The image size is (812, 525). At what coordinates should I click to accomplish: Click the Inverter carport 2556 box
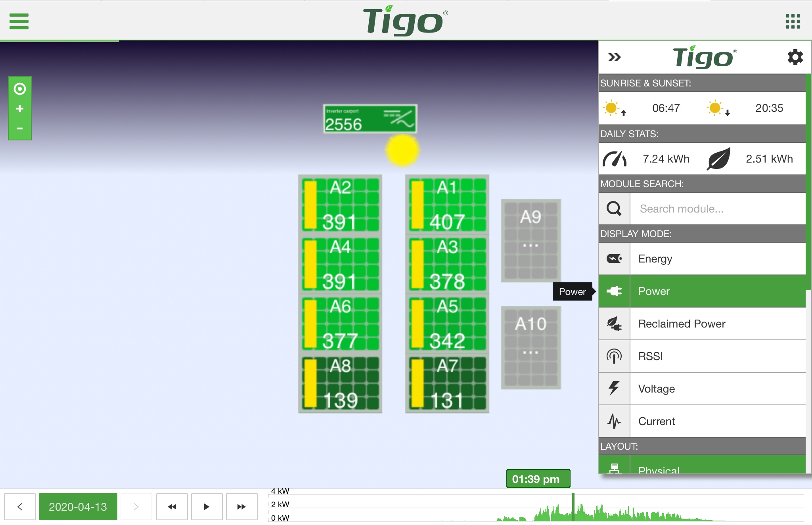tap(370, 119)
